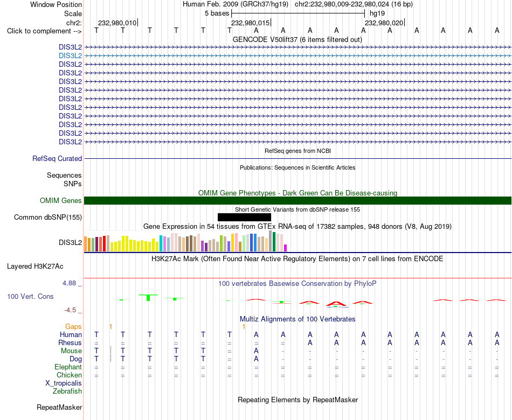Click the dark green bar in GTEx chart
Image resolution: width=512 pixels, height=420 pixels.
274,242
